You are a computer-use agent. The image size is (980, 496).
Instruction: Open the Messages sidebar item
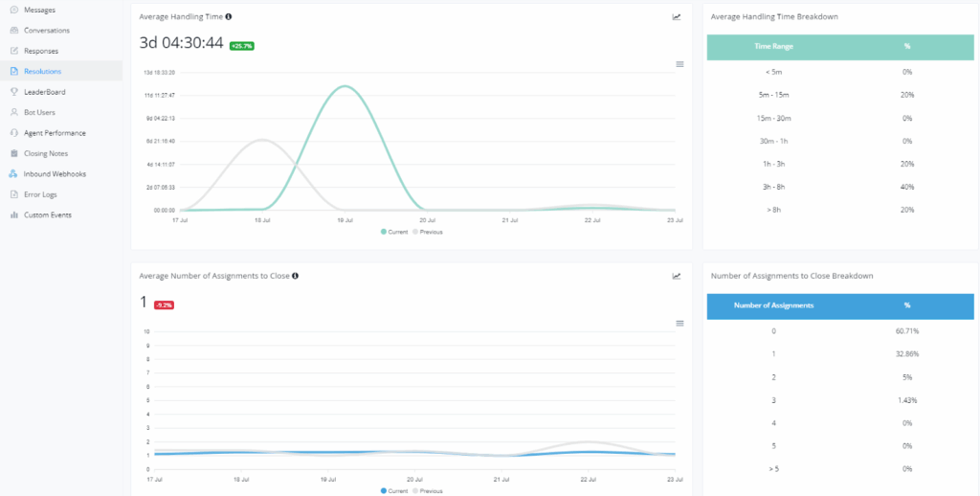click(x=39, y=10)
